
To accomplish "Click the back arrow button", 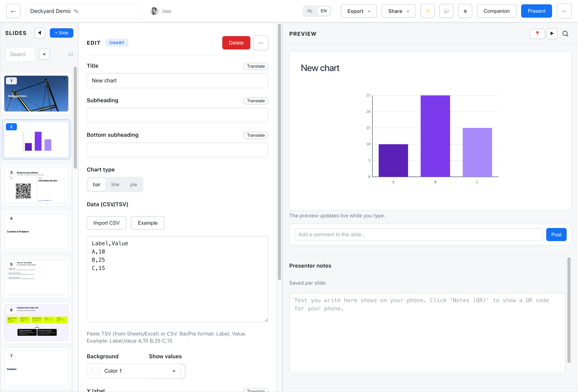I will [x=13, y=11].
